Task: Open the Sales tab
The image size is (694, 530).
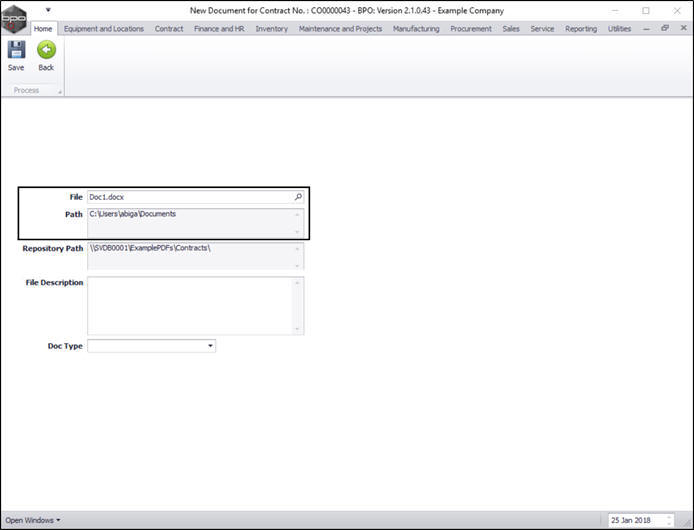Action: click(x=511, y=29)
